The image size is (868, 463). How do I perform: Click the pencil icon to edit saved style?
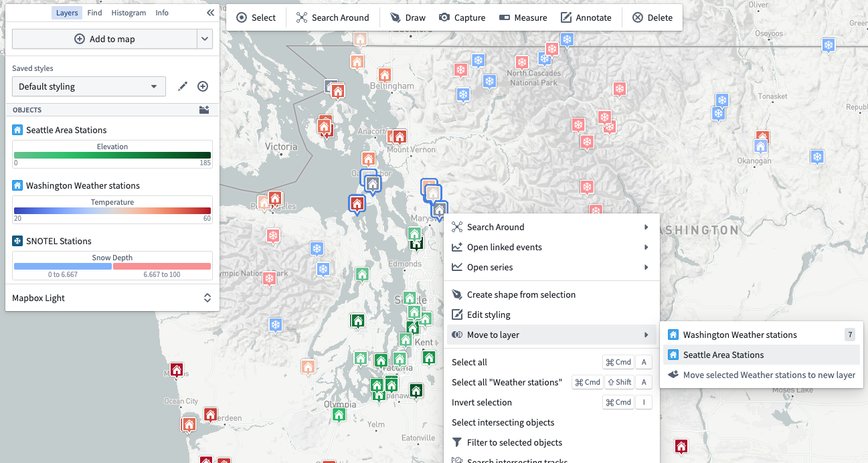(183, 86)
